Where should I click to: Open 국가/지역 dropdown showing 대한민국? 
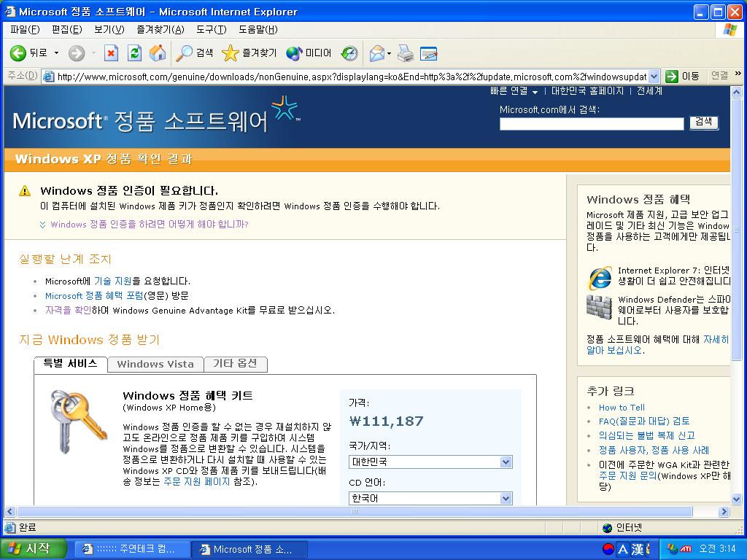430,462
